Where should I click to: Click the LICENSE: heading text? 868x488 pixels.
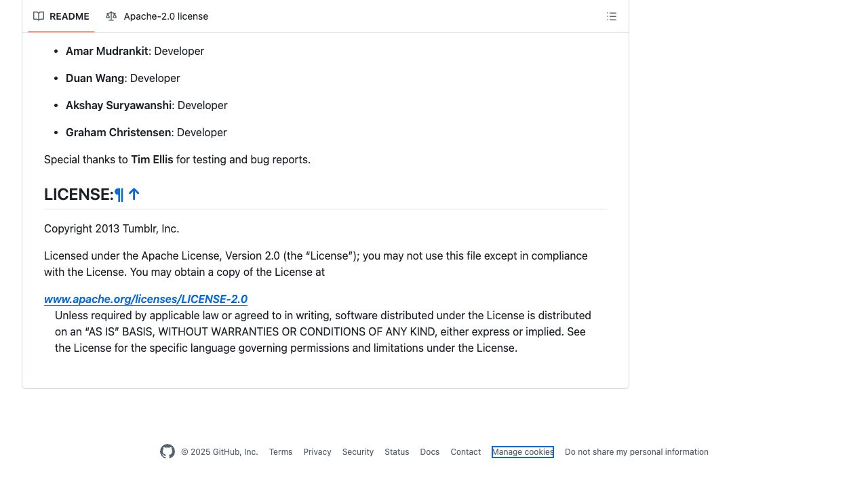click(x=79, y=195)
